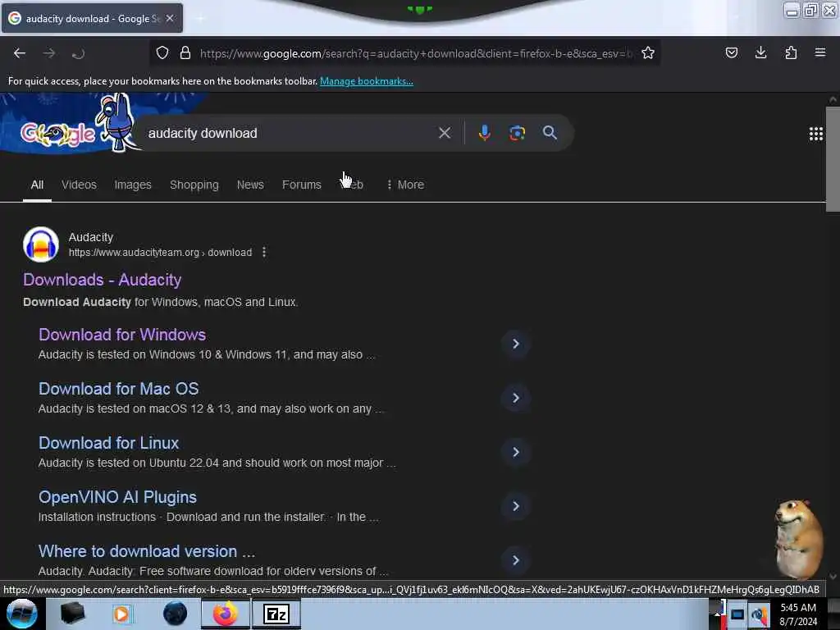Open the extensions puzzle icon
840x630 pixels.
pyautogui.click(x=791, y=52)
